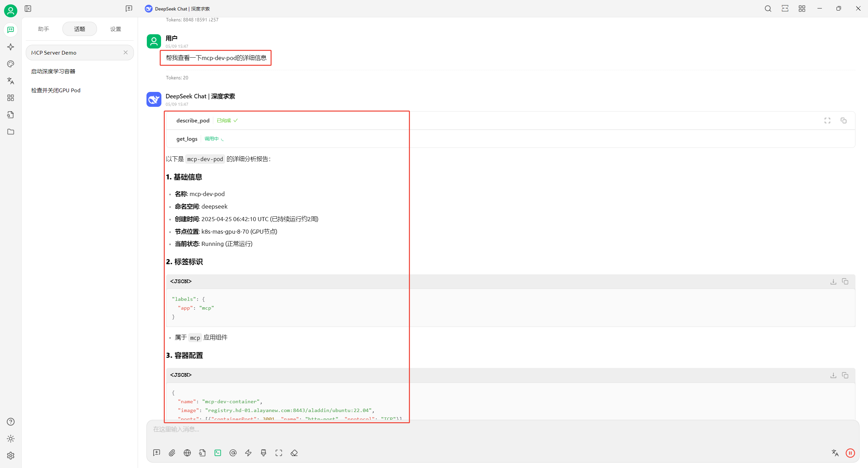Select the MCP Server Demo topic
Image resolution: width=868 pixels, height=468 pixels.
[x=80, y=53]
